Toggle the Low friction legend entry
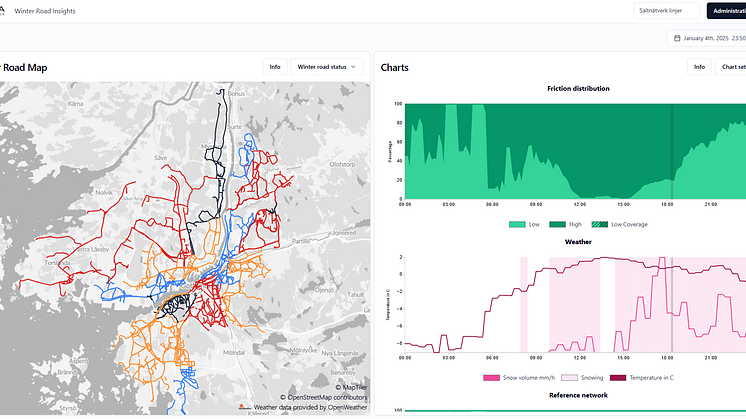Image resolution: width=746 pixels, height=419 pixels. point(526,224)
